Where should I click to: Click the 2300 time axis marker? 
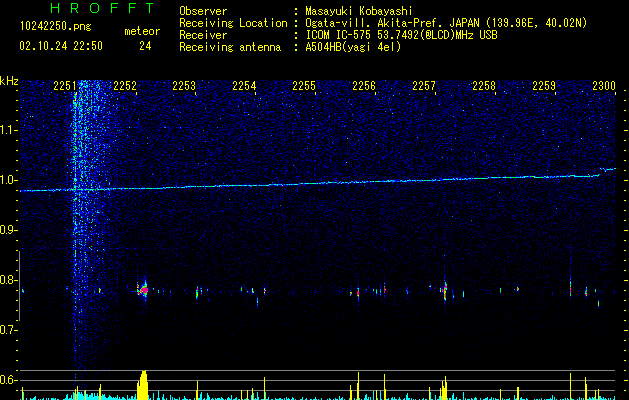coord(604,86)
